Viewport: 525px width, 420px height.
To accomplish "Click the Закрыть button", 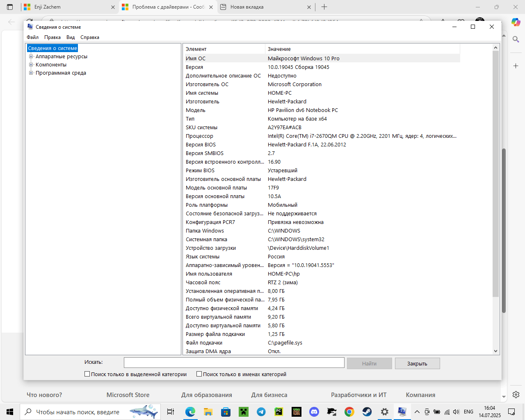I will tap(417, 363).
